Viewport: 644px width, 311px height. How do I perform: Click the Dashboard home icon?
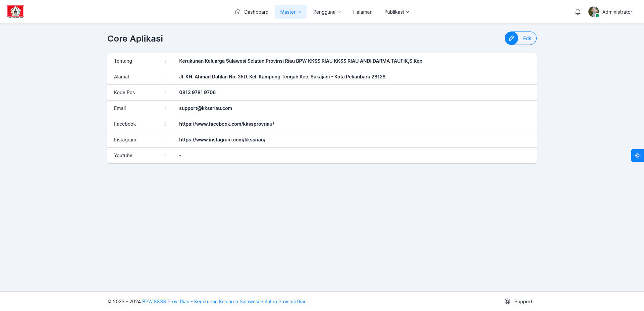(238, 12)
